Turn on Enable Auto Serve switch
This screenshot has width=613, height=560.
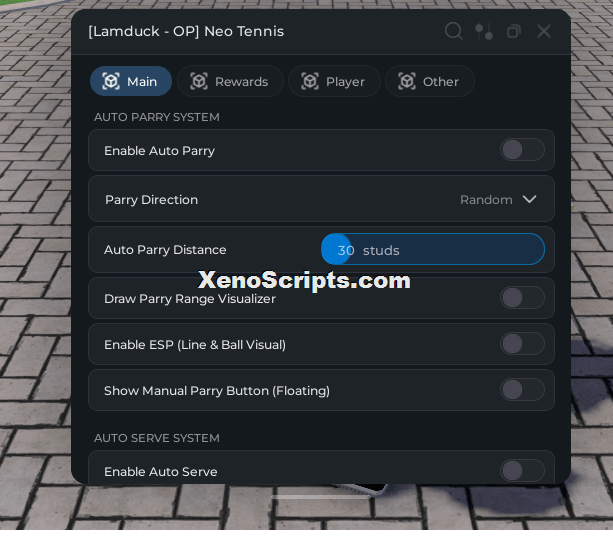[522, 471]
